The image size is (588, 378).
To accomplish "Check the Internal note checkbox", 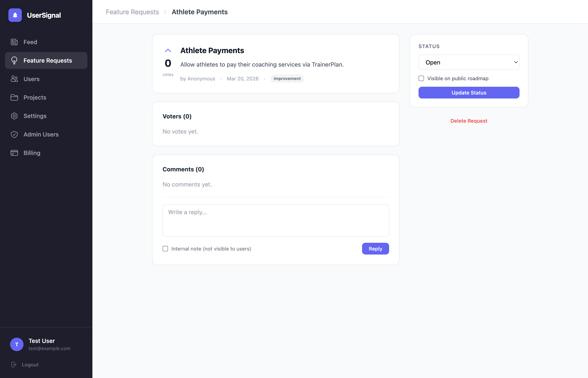I will (165, 249).
